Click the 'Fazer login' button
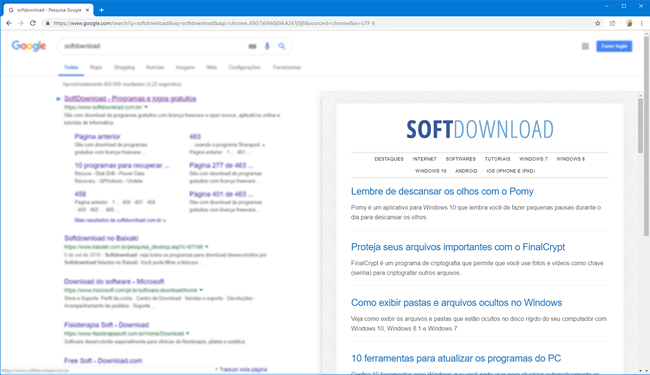This screenshot has width=650, height=375. [614, 46]
